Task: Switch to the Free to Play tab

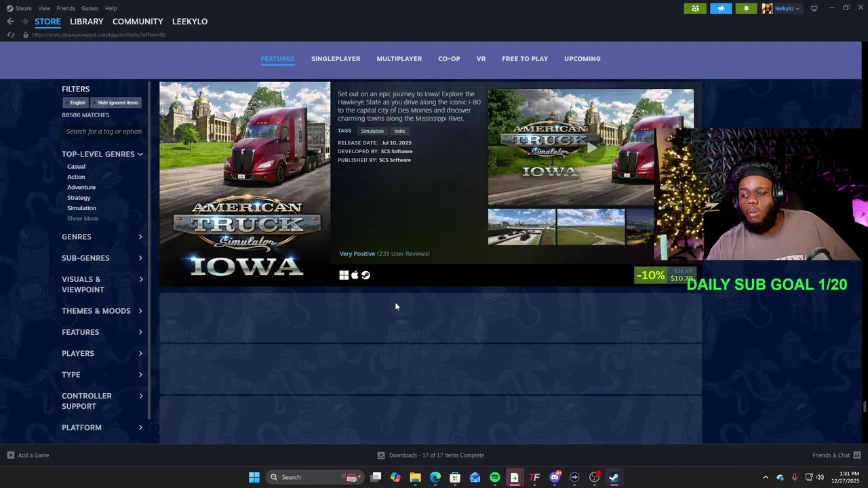Action: [x=525, y=59]
